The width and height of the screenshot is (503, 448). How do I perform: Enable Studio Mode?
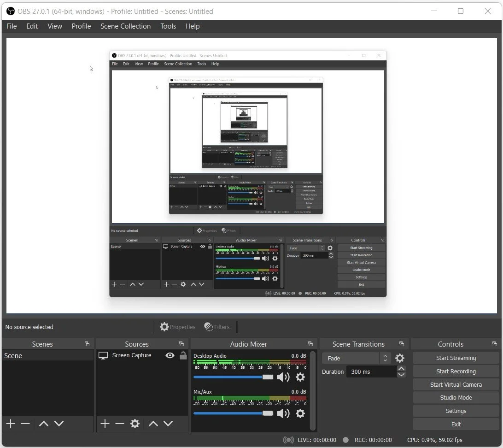pos(456,398)
